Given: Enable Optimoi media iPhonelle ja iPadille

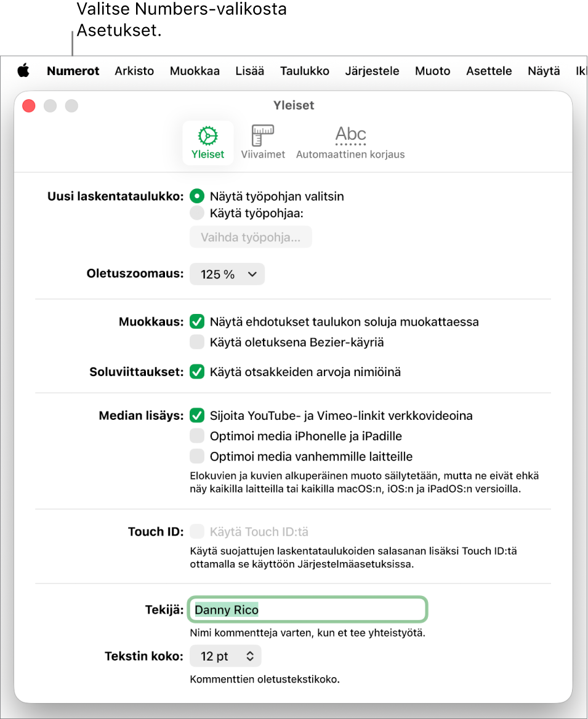Looking at the screenshot, I should click(x=197, y=436).
